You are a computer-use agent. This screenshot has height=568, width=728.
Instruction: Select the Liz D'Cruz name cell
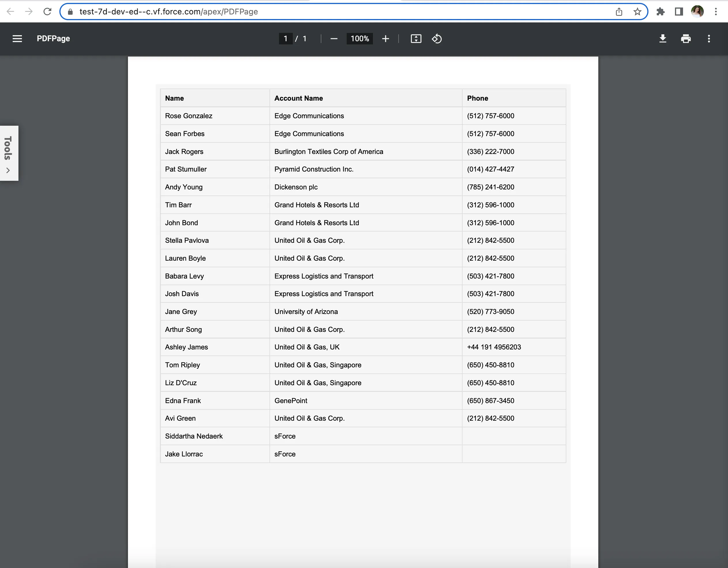215,383
